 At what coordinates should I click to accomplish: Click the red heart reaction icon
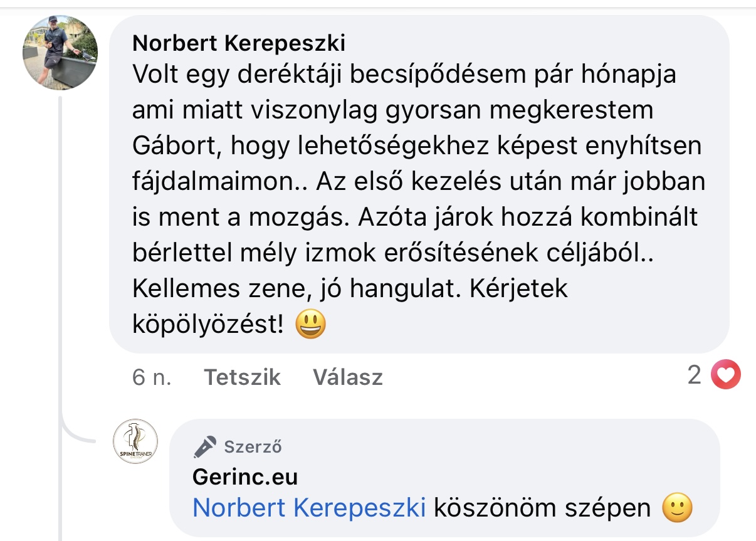click(726, 376)
